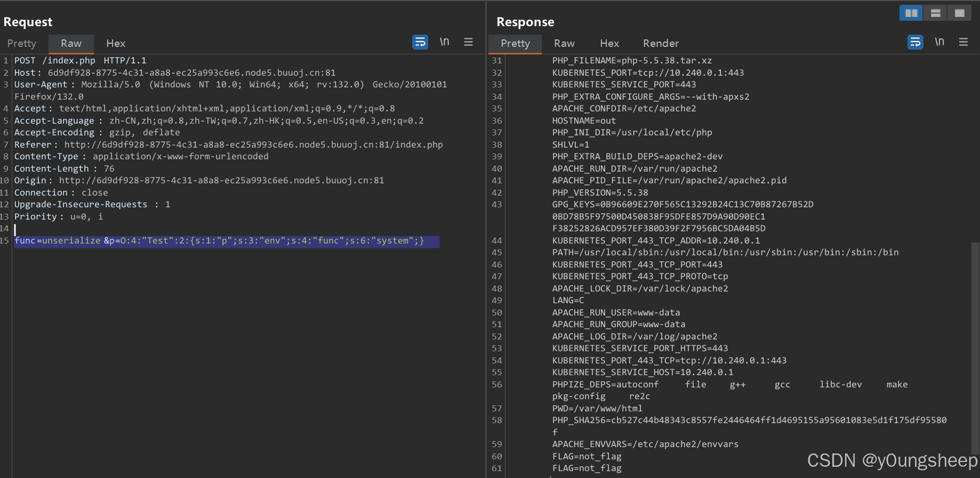Click the HOSTNAME=out response line
Screen dimensions: 980x478
pos(584,121)
